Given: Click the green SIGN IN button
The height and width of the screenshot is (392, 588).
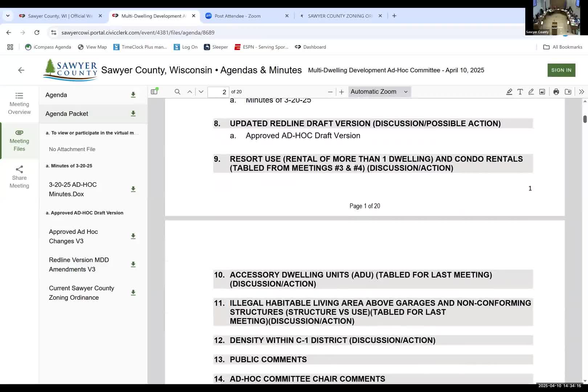Looking at the screenshot, I should [561, 70].
